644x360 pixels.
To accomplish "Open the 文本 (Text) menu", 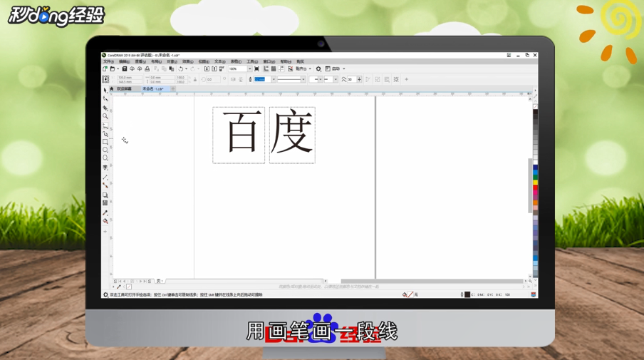I will tap(219, 61).
